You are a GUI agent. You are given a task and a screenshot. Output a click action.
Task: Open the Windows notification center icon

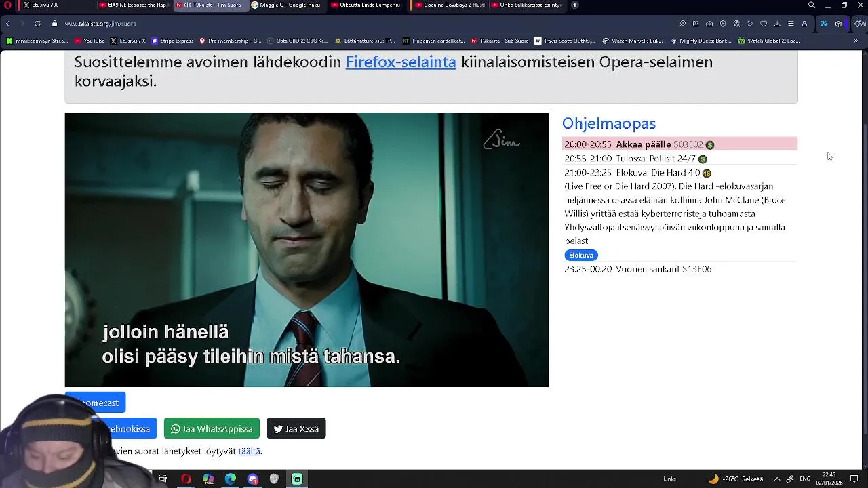pyautogui.click(x=854, y=479)
